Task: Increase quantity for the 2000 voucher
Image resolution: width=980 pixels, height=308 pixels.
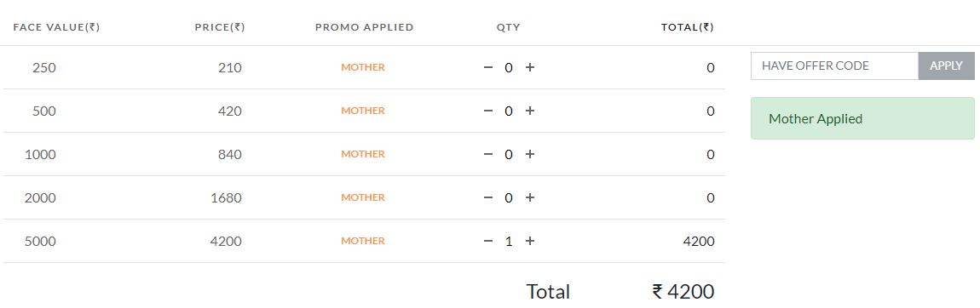Action: pos(529,197)
